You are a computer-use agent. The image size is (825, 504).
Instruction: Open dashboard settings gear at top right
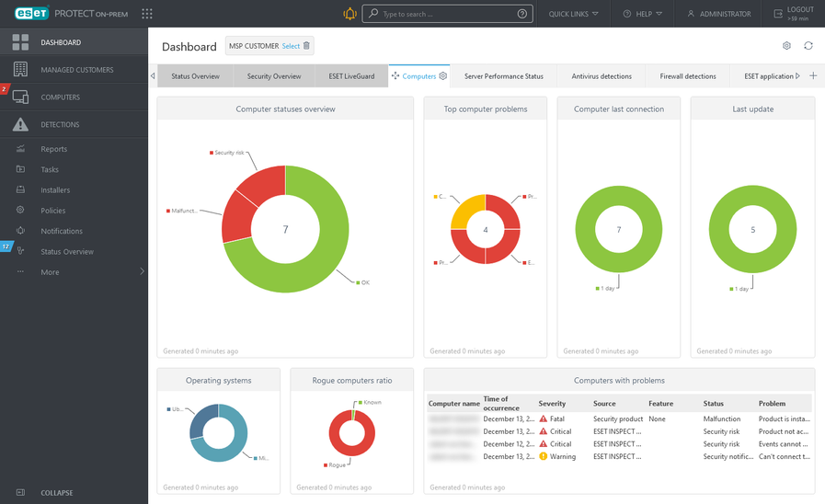(x=786, y=46)
